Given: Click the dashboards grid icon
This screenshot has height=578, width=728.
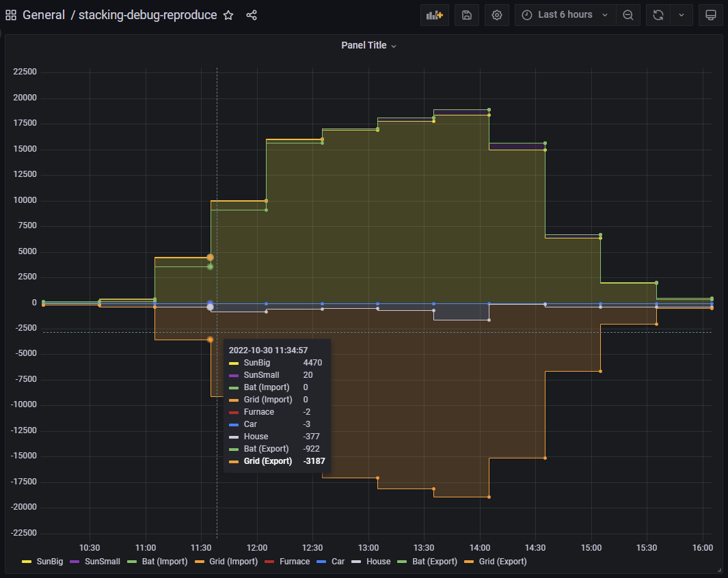Looking at the screenshot, I should coord(11,14).
